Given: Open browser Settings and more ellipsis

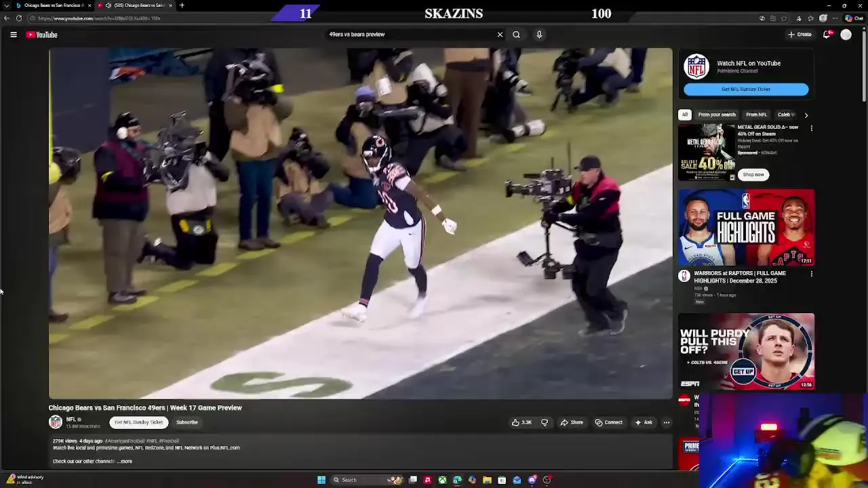Looking at the screenshot, I should click(835, 18).
